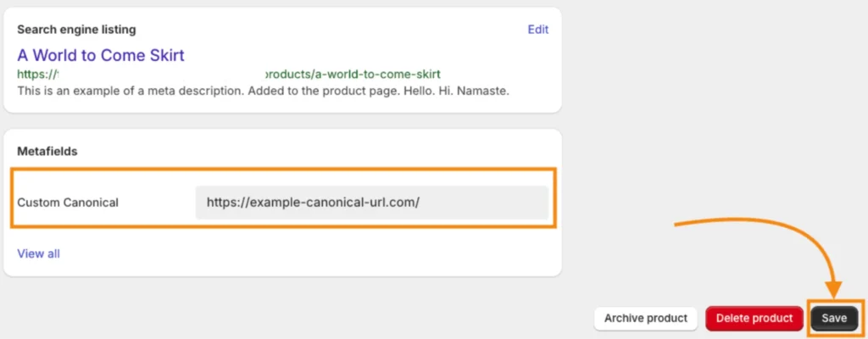Select the meta description example text
The image size is (868, 339).
(x=263, y=91)
